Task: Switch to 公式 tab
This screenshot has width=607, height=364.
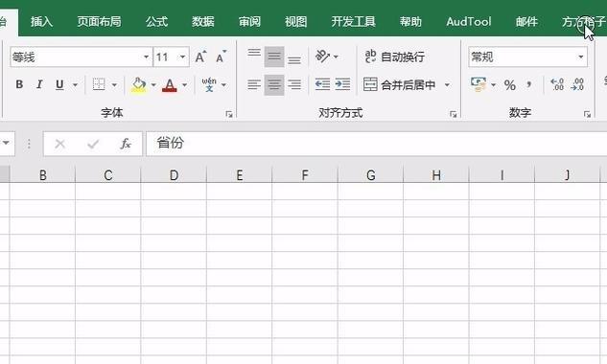Action: (156, 21)
